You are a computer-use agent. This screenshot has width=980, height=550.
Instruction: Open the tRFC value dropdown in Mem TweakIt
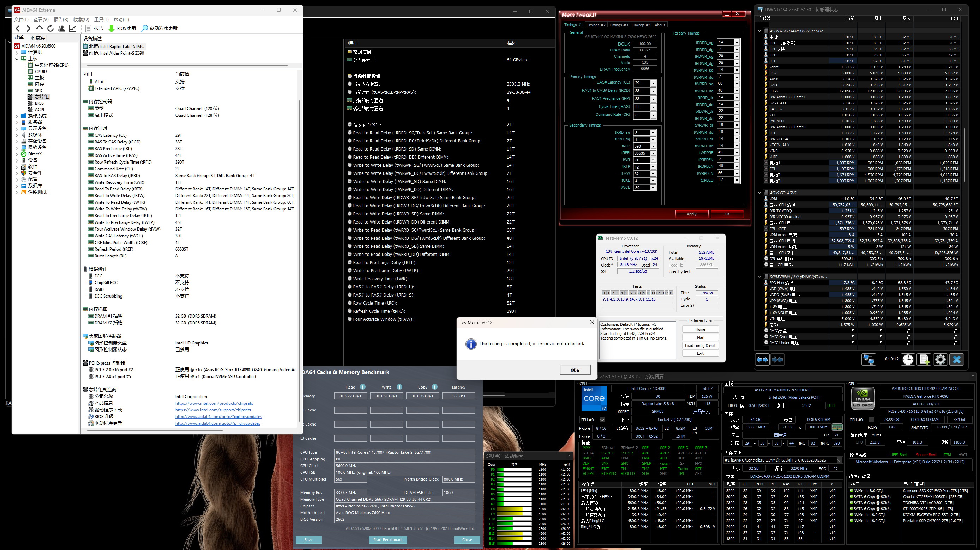653,146
